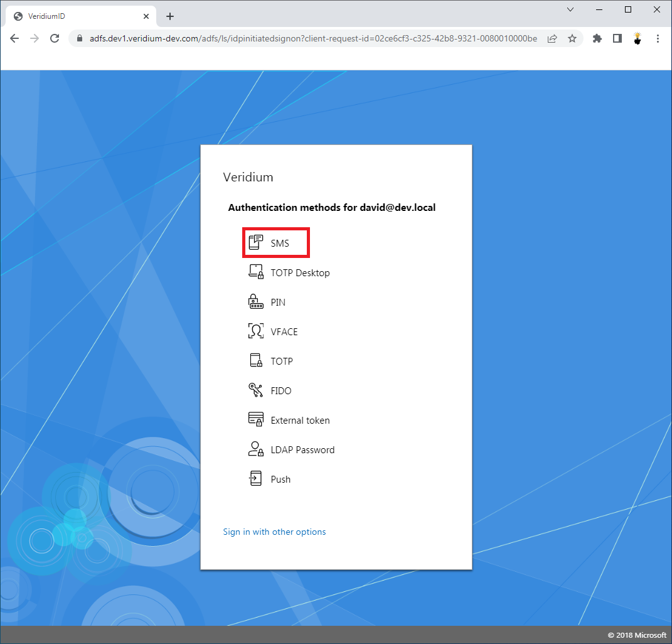This screenshot has width=672, height=644.
Task: Click the TOTP Desktop laptop icon
Action: tap(256, 272)
